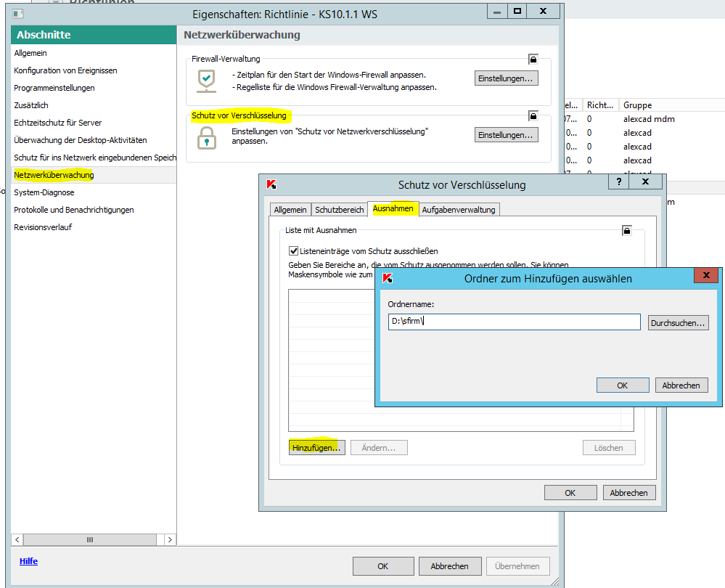
Task: Toggle the Liste mit Ausnahmen lock icon
Action: 626,230
